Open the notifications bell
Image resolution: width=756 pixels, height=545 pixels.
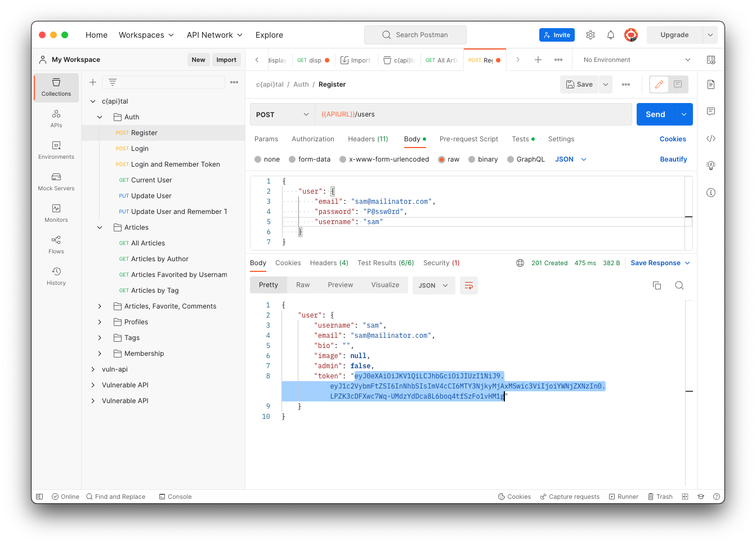point(611,35)
